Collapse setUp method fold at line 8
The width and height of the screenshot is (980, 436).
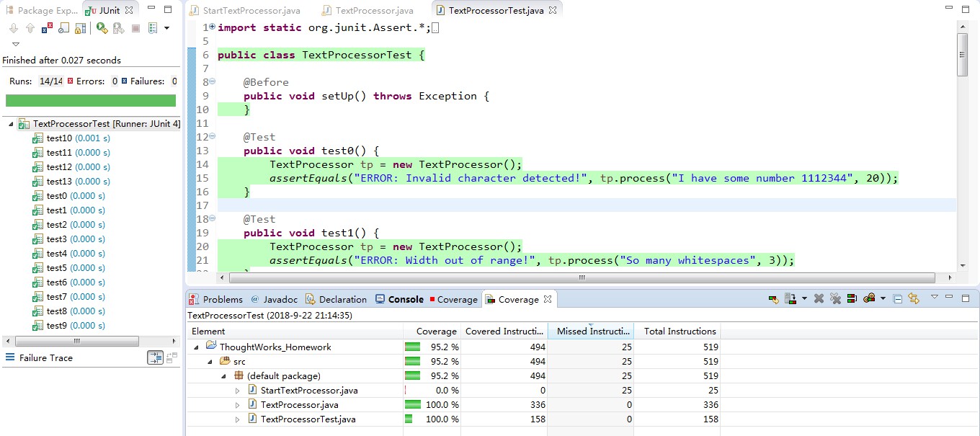(x=212, y=82)
